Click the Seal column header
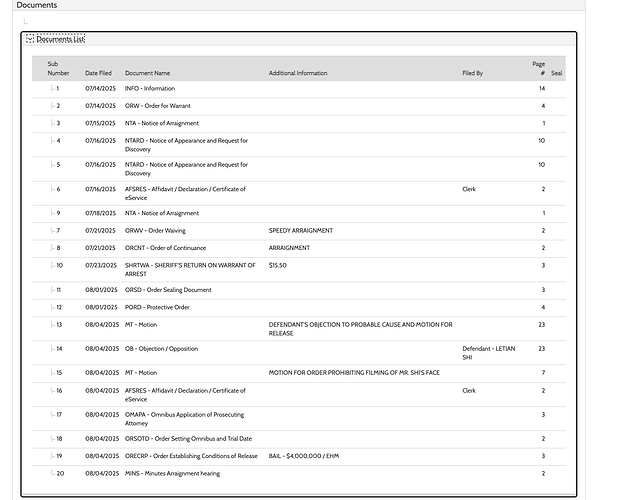 [557, 73]
